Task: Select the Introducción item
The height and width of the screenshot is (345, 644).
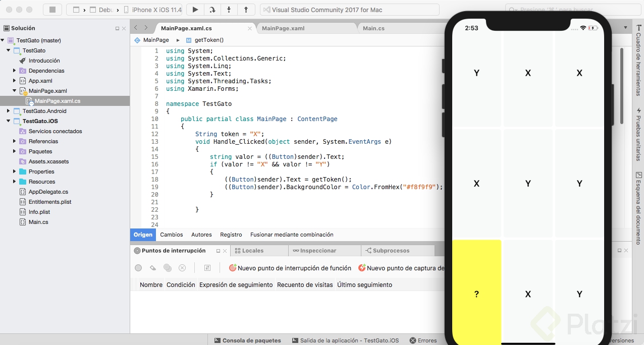Action: coord(44,61)
